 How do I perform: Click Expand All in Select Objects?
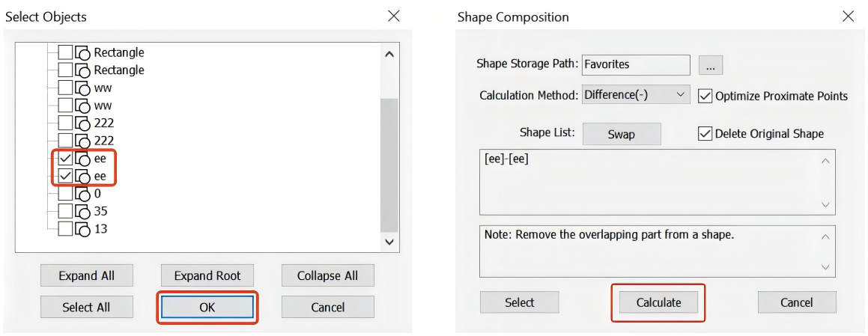(x=87, y=275)
